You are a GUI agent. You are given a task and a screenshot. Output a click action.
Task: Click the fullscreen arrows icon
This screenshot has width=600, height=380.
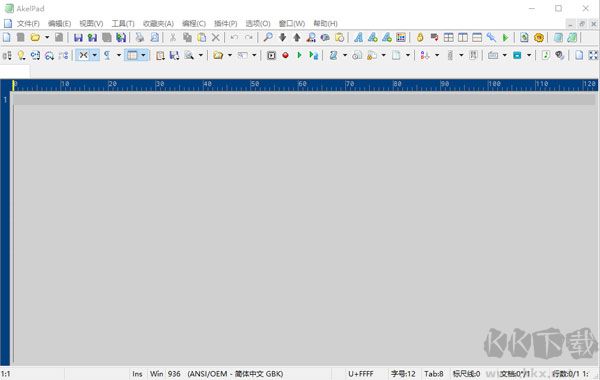point(593,55)
